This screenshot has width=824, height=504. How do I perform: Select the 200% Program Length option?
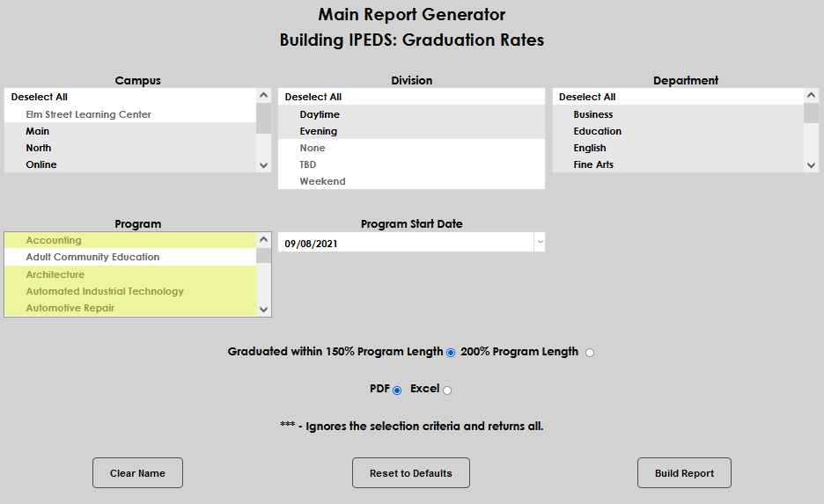(589, 353)
